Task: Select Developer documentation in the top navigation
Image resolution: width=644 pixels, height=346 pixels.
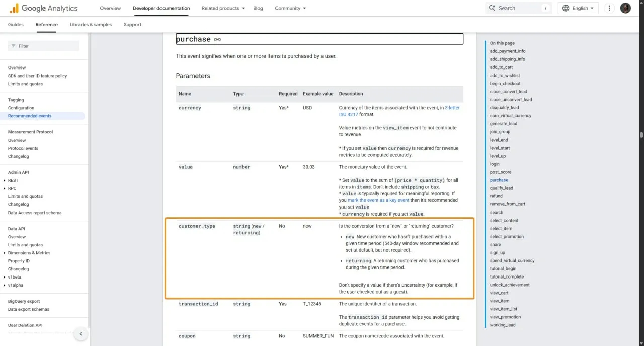Action: (x=161, y=8)
